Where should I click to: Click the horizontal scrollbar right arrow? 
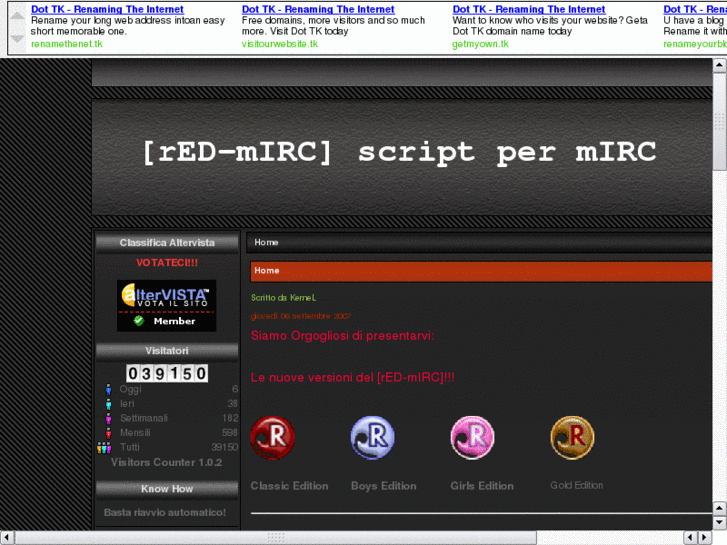[705, 538]
